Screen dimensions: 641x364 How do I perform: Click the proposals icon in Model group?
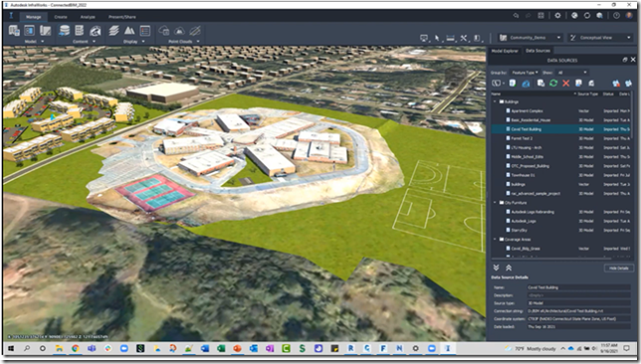[30, 31]
